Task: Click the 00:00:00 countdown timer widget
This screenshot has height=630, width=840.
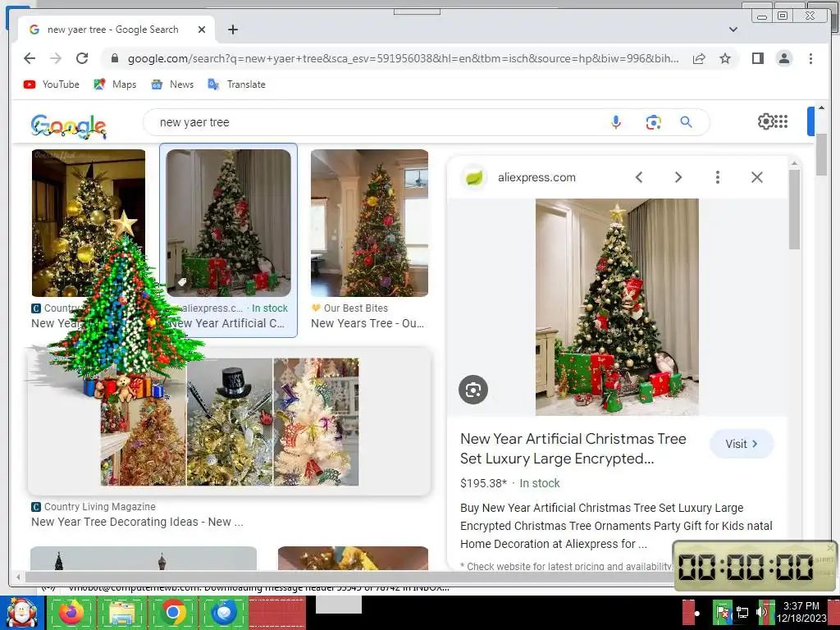Action: tap(755, 566)
